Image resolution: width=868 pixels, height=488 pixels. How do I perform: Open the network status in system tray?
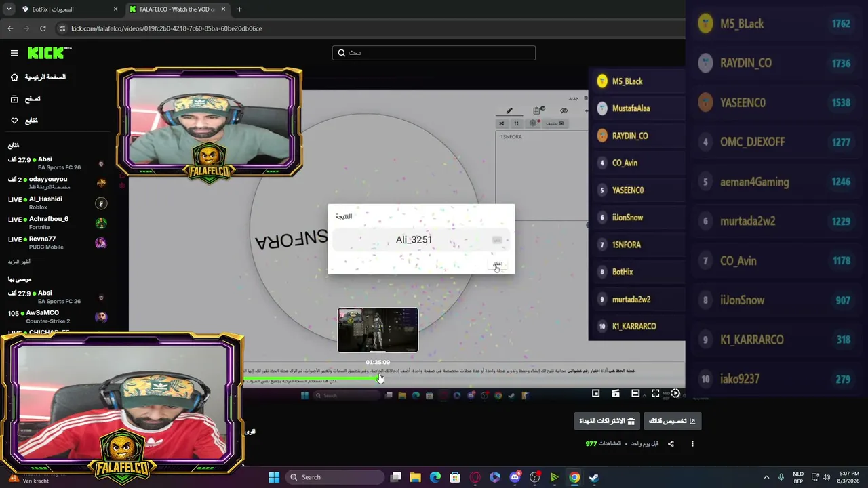(815, 477)
